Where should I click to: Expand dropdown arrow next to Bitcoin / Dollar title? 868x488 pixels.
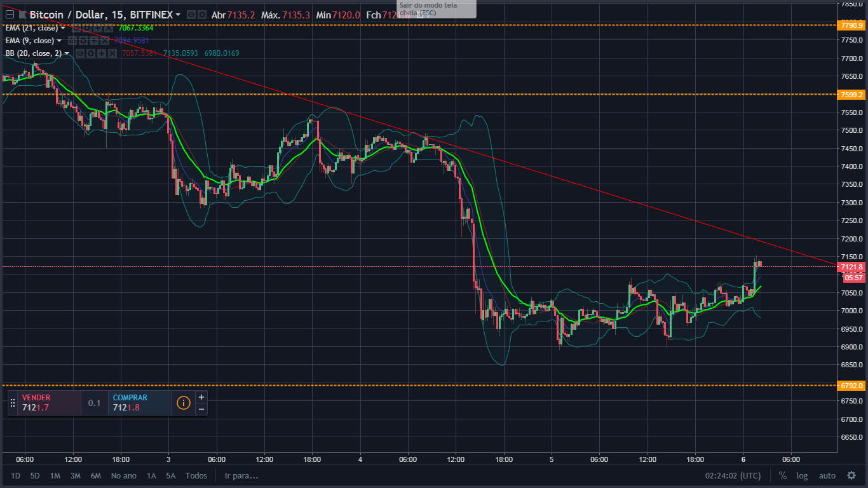click(178, 15)
